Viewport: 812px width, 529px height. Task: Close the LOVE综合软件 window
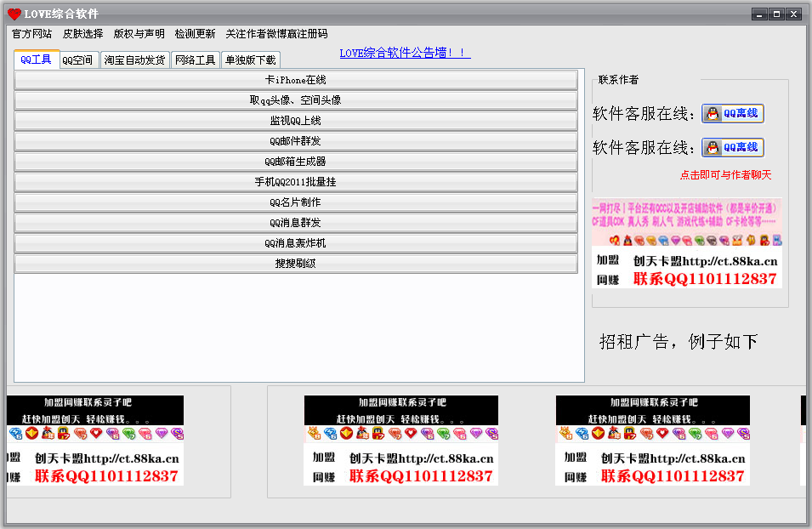pos(793,14)
